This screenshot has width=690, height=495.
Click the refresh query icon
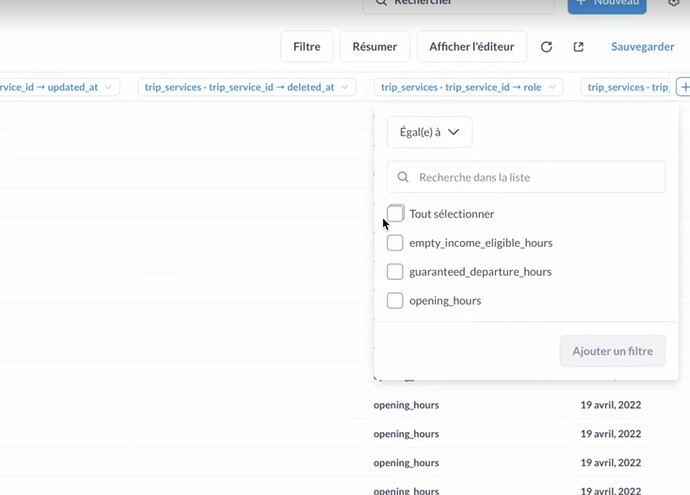click(546, 47)
